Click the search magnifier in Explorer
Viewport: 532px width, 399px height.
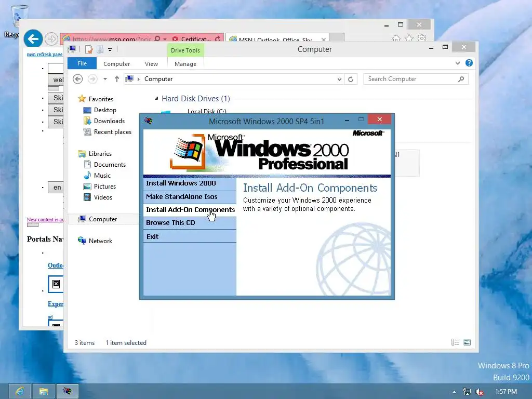click(461, 79)
